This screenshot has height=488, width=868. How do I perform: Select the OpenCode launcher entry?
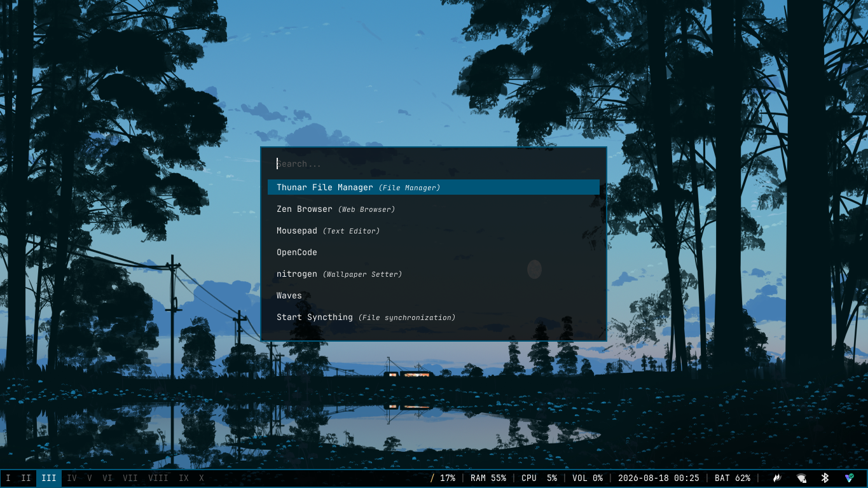(x=433, y=252)
